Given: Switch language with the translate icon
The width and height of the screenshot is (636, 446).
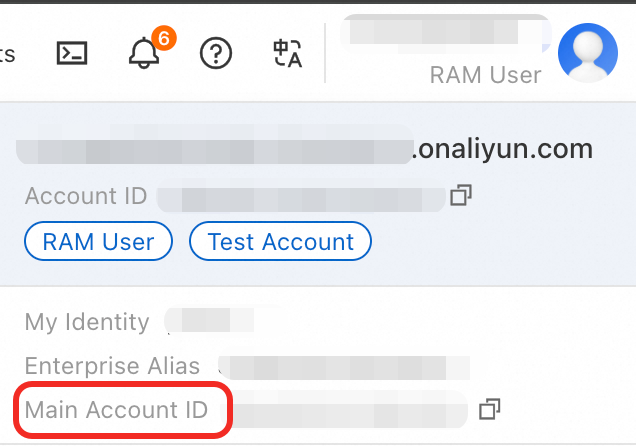Looking at the screenshot, I should click(288, 53).
